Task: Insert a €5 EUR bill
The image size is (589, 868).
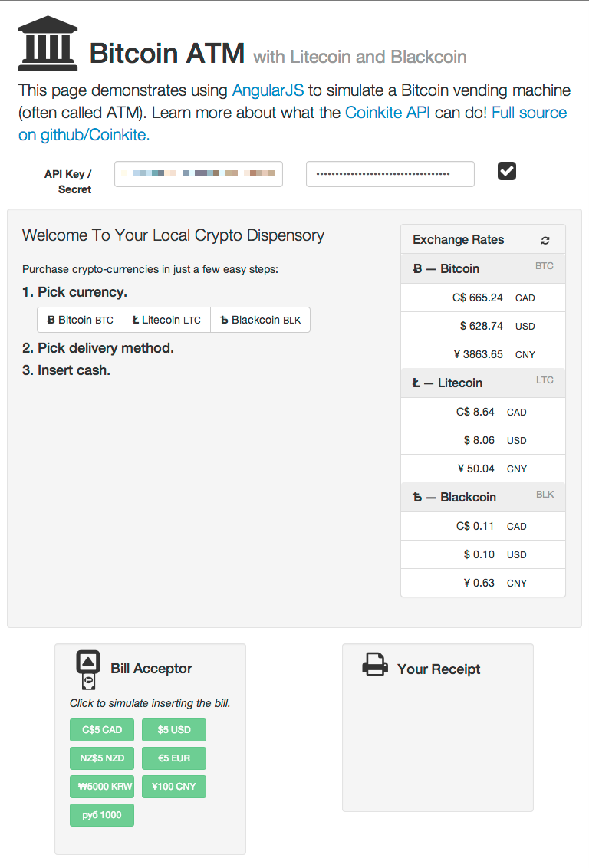Action: 174,758
